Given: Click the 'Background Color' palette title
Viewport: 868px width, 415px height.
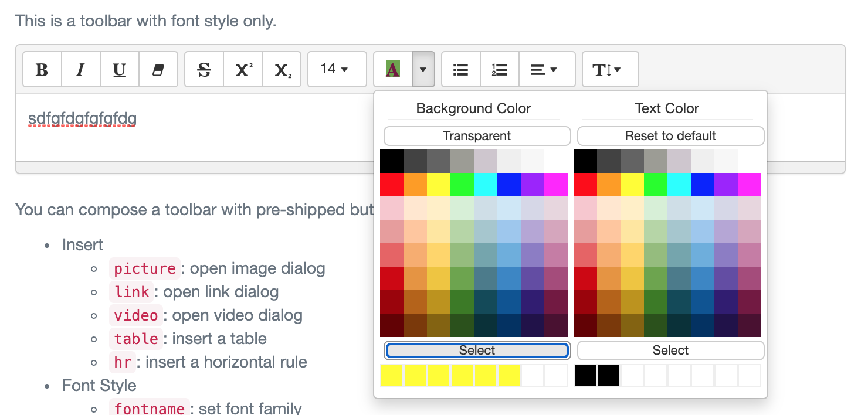Looking at the screenshot, I should (473, 108).
